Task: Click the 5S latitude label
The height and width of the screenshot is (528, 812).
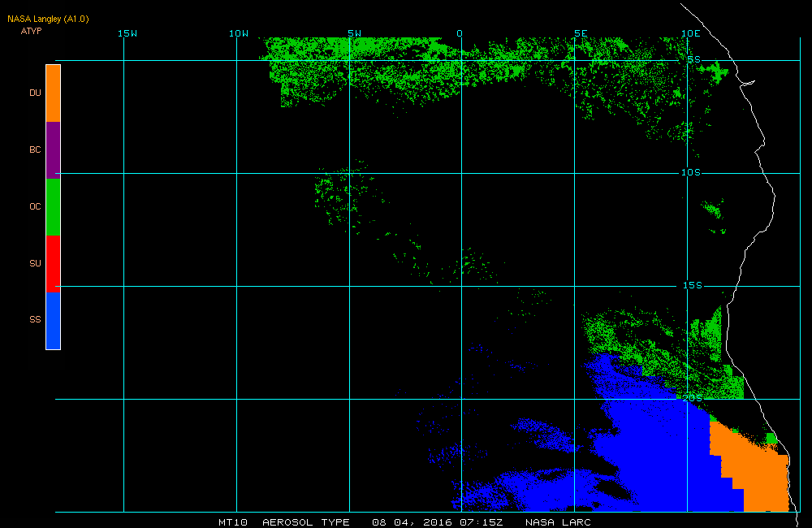Action: [694, 59]
